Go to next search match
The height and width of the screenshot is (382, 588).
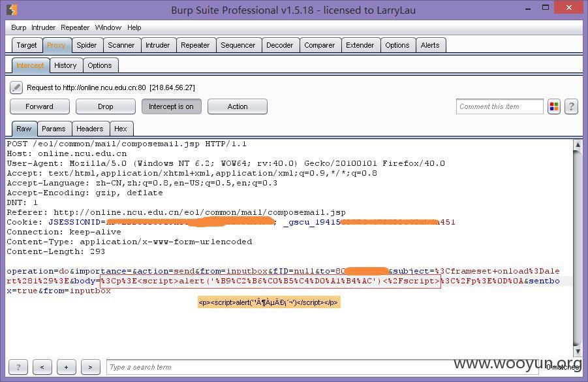tap(90, 367)
